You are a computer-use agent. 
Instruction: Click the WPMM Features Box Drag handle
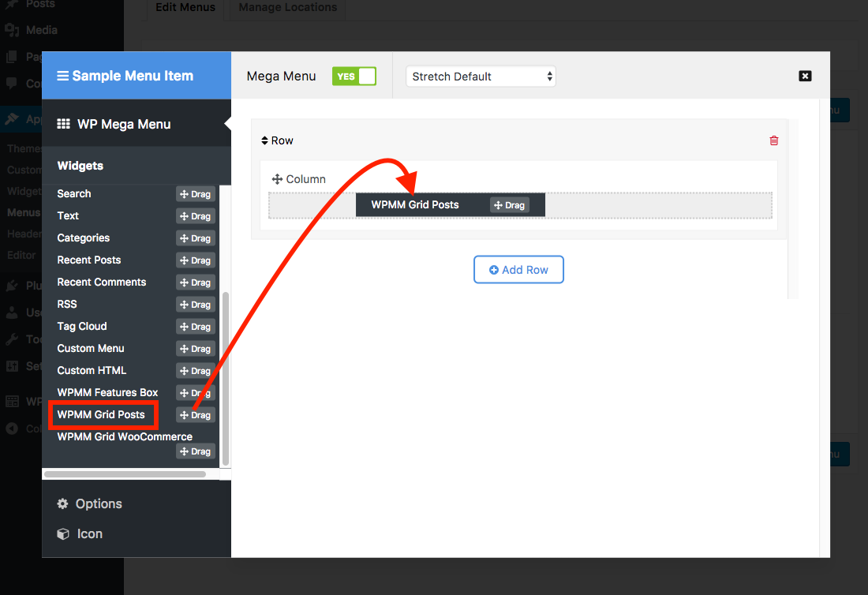(x=196, y=393)
